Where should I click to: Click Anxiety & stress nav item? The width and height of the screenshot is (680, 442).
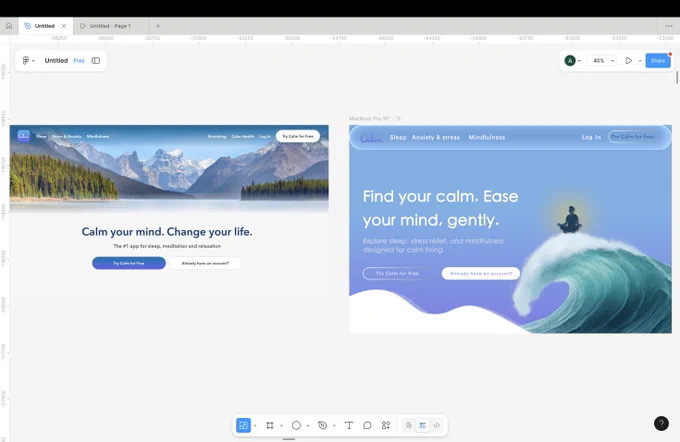436,137
